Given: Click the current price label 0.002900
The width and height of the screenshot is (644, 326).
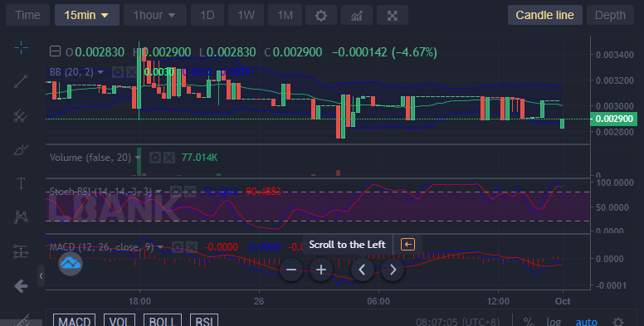Looking at the screenshot, I should click(613, 119).
